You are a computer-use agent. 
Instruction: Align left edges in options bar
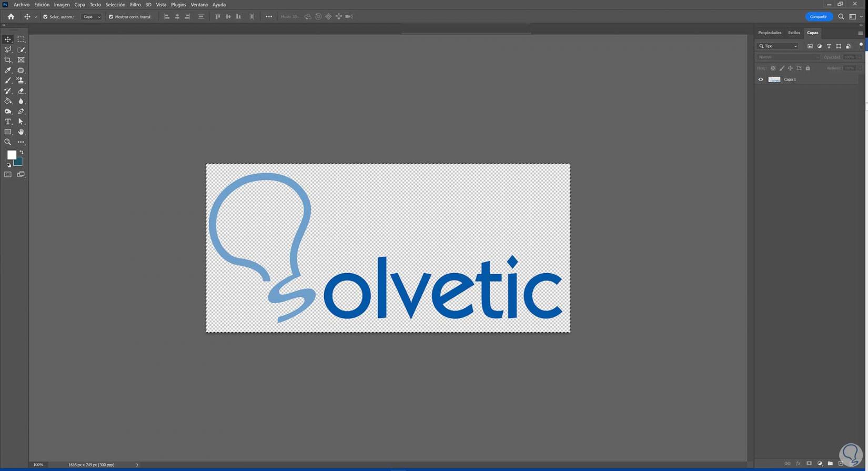167,17
